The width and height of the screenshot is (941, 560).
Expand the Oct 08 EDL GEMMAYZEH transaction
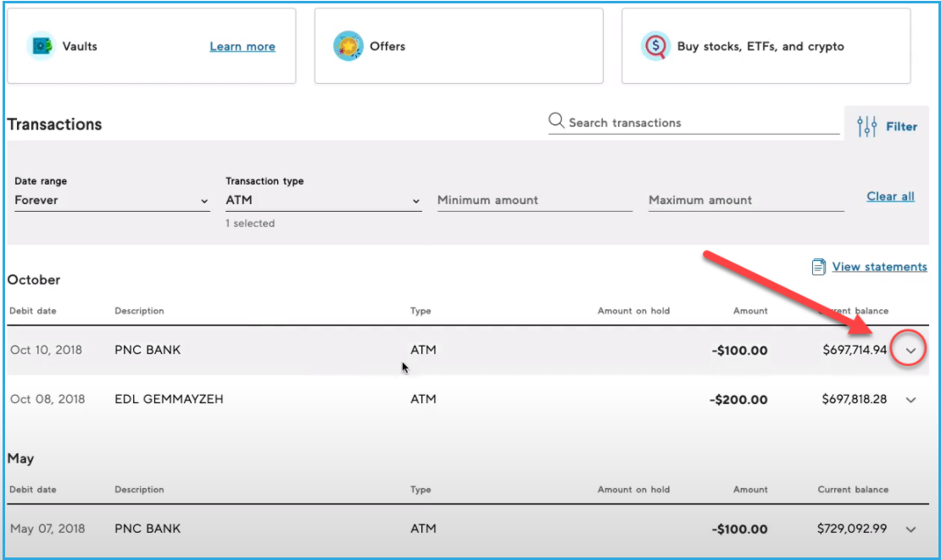910,400
